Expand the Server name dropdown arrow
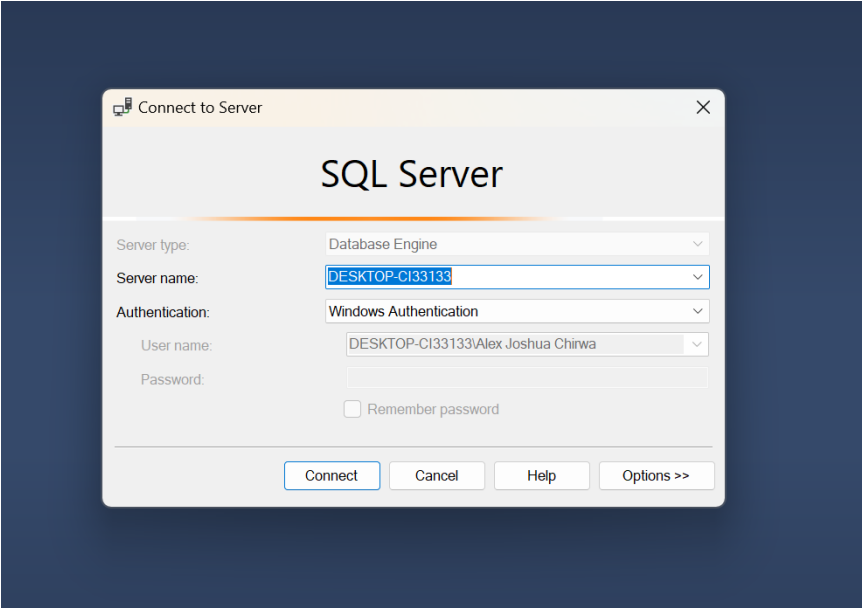This screenshot has width=862, height=608. click(x=697, y=277)
